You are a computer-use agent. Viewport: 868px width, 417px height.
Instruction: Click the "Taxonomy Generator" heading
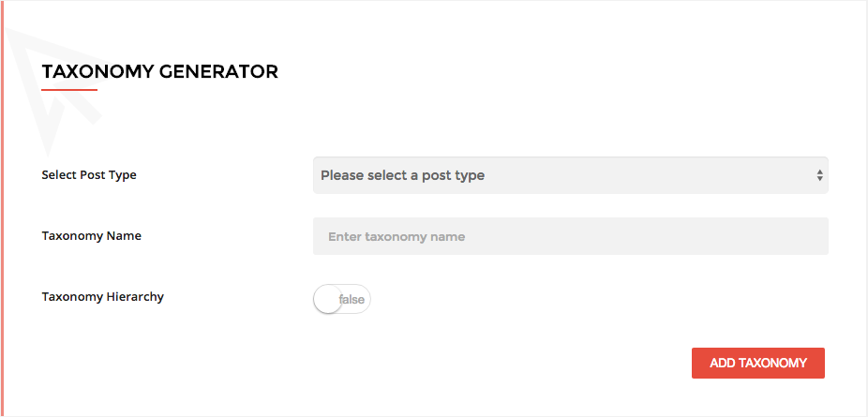[x=159, y=71]
